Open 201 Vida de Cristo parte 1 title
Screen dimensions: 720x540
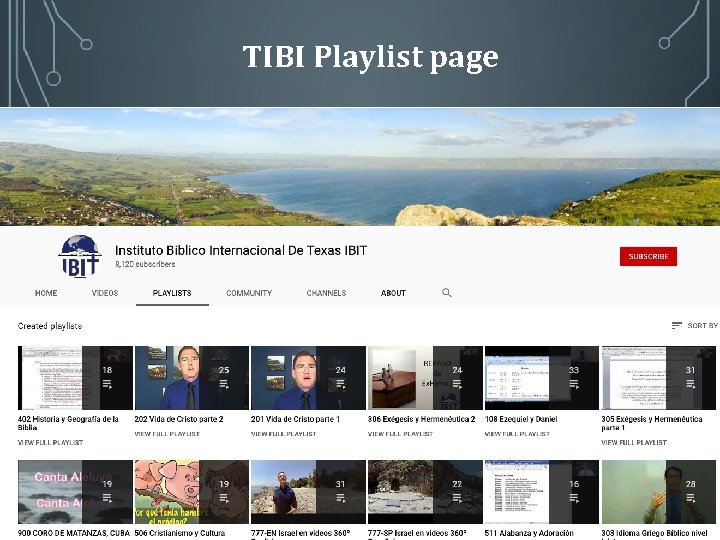(296, 419)
